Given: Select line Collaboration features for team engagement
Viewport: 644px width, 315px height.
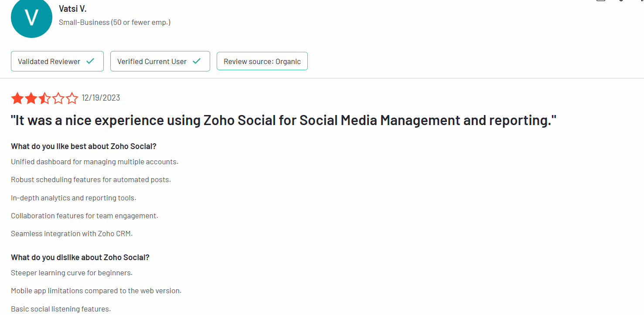Looking at the screenshot, I should click(85, 216).
